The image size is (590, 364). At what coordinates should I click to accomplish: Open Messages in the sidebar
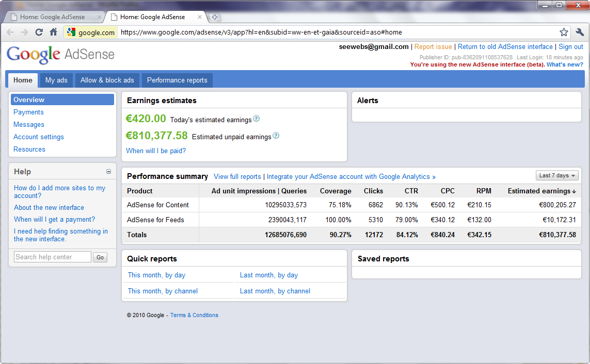[29, 124]
